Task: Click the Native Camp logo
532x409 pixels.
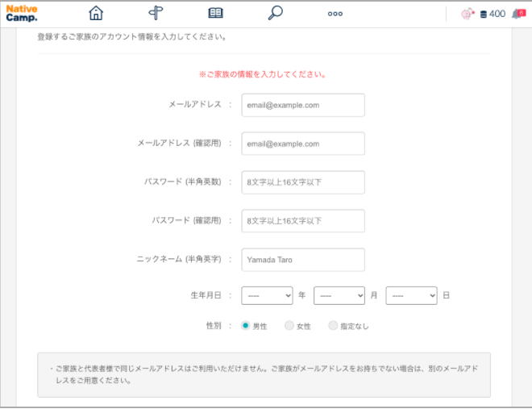Action: point(22,14)
